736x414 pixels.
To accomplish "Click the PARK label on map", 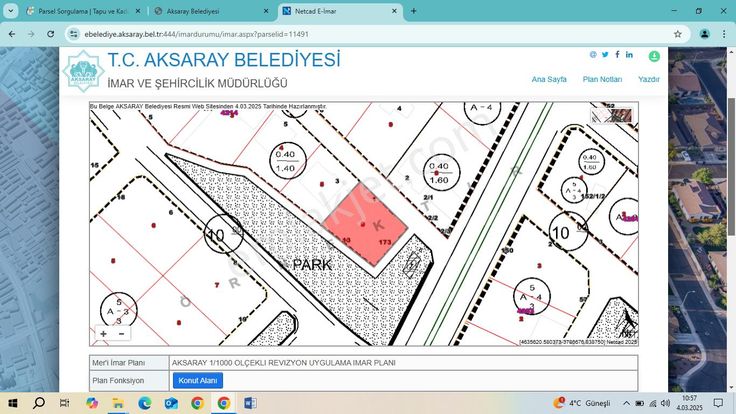I will (312, 265).
